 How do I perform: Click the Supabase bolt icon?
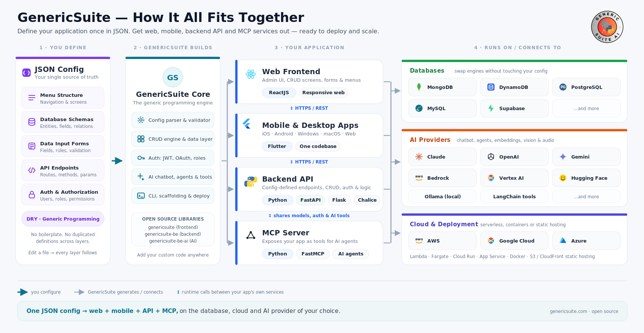click(491, 108)
